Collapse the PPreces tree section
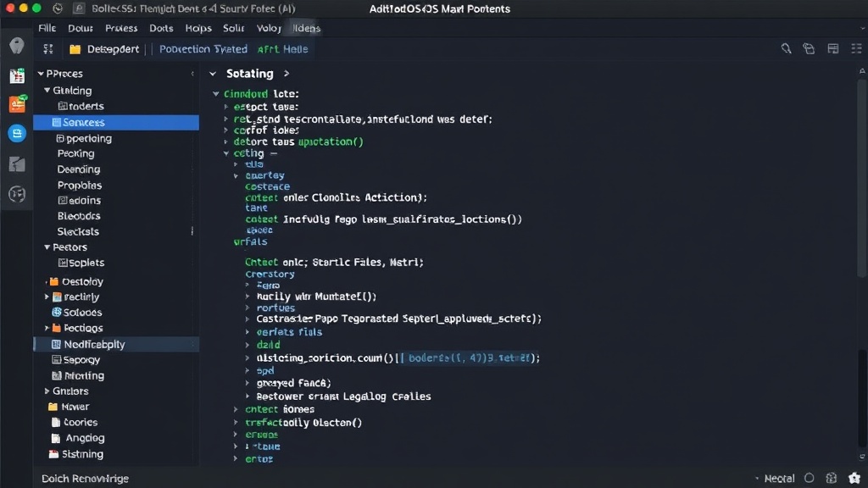The height and width of the screenshot is (488, 868). (x=41, y=74)
